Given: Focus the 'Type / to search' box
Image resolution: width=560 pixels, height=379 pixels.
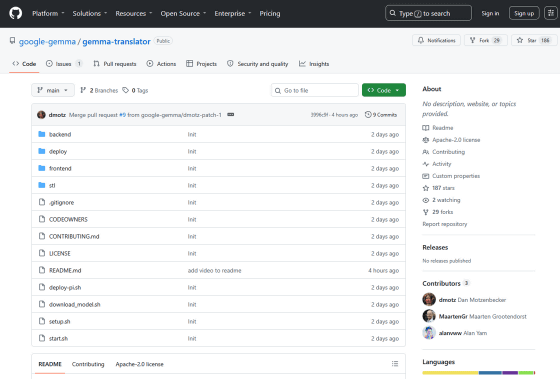Looking at the screenshot, I should pos(428,13).
